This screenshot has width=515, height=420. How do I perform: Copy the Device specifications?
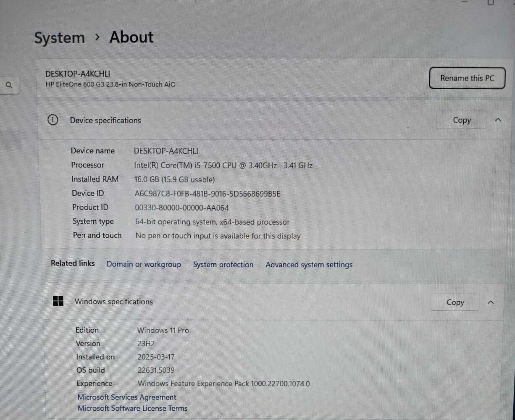click(462, 120)
